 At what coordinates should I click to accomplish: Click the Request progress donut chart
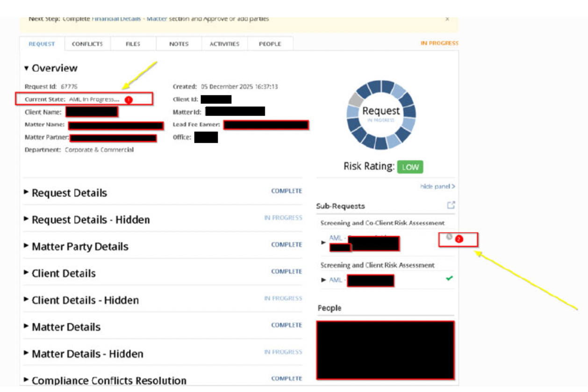point(381,115)
